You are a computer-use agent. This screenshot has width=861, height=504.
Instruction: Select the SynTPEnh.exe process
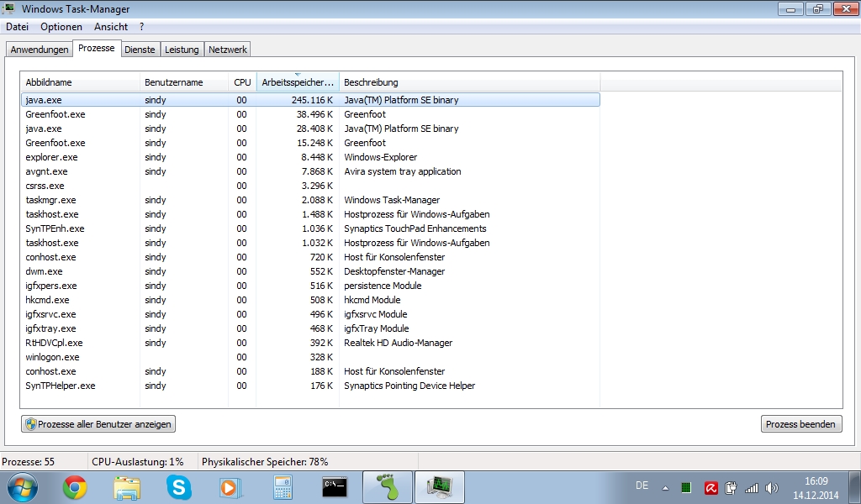(310, 228)
